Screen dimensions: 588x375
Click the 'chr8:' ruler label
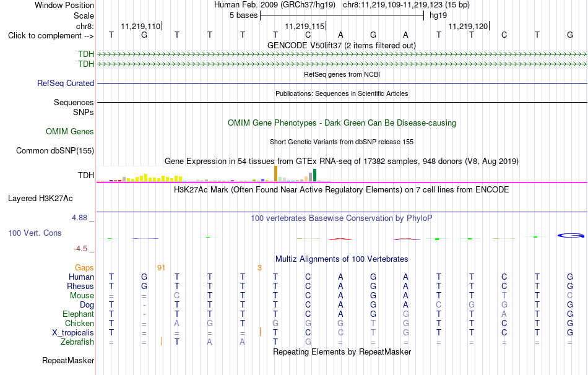(85, 26)
